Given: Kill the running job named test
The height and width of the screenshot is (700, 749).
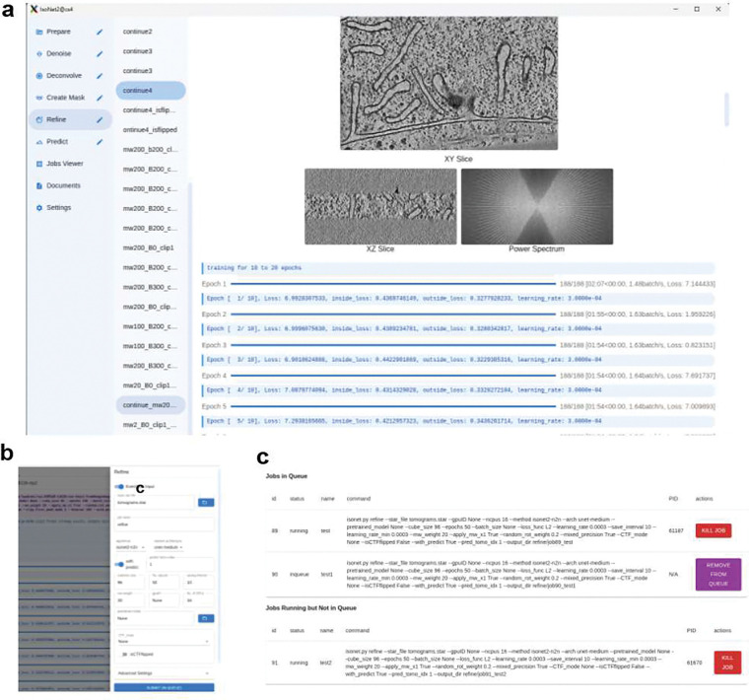Looking at the screenshot, I should pyautogui.click(x=714, y=530).
